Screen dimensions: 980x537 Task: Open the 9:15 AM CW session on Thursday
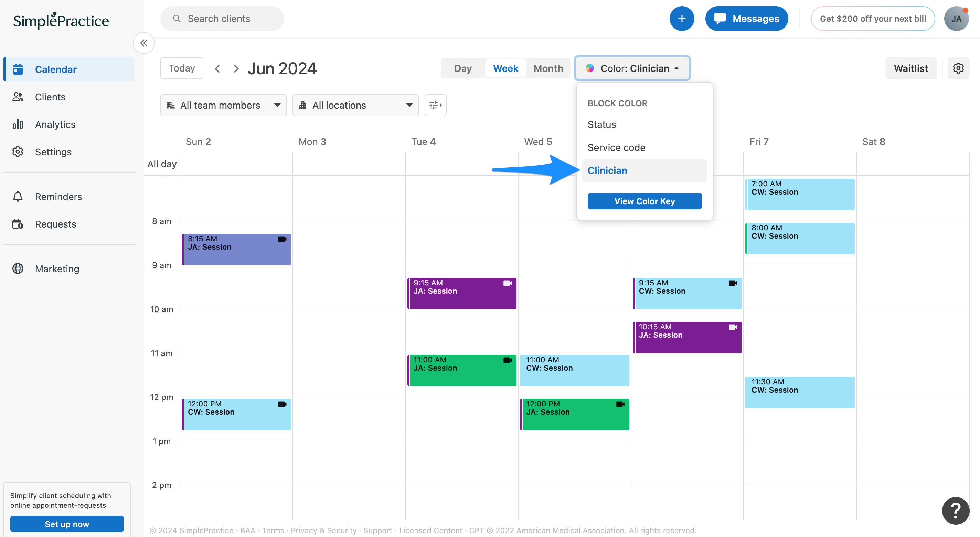[687, 293]
